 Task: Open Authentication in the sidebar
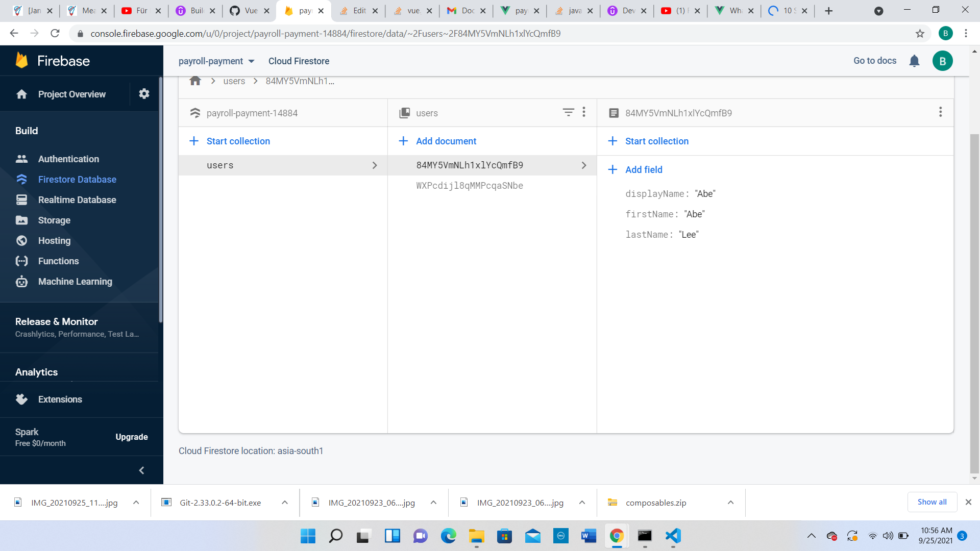68,159
